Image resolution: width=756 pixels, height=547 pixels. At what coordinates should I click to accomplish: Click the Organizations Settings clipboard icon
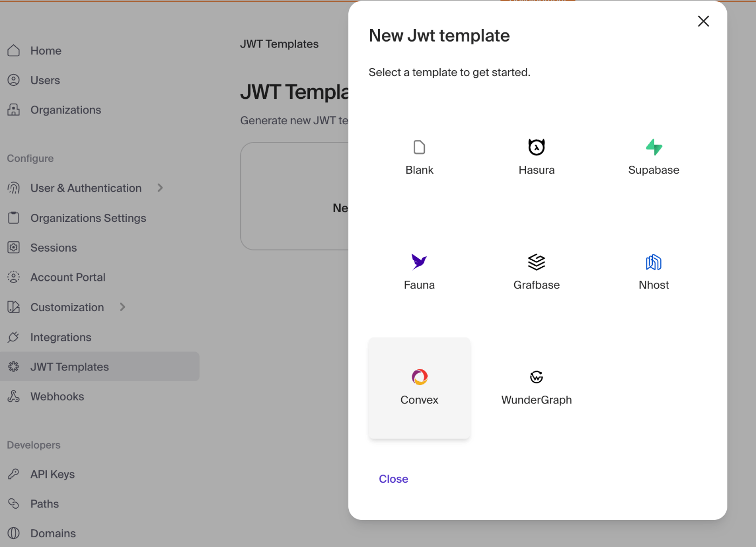(x=13, y=218)
